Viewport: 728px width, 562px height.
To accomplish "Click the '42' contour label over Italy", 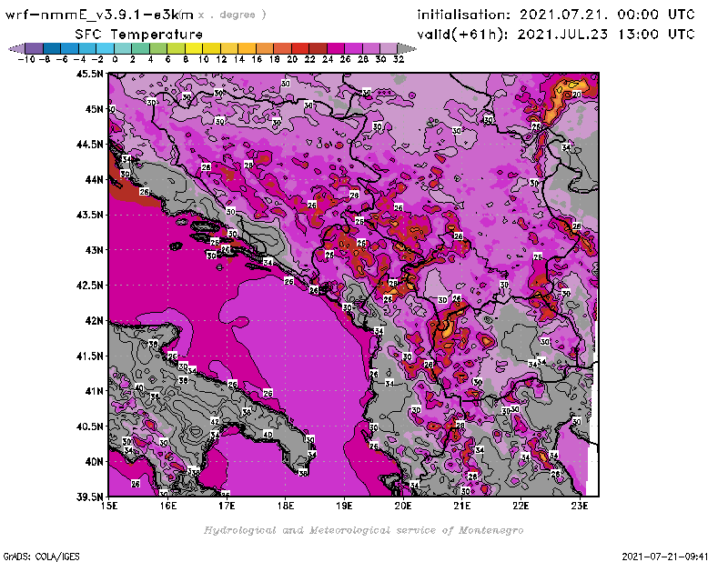I will pyautogui.click(x=215, y=422).
